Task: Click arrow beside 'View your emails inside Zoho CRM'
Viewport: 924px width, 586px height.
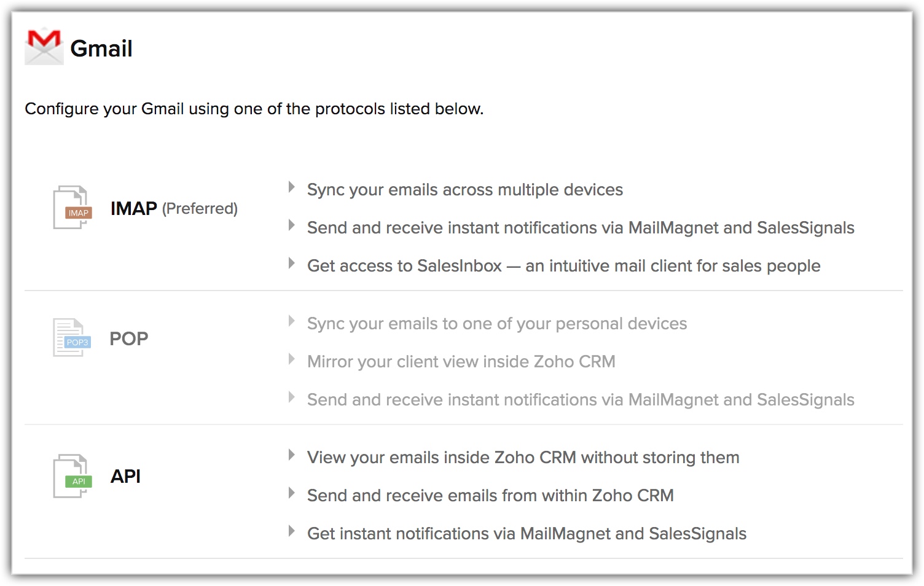Action: (x=292, y=455)
